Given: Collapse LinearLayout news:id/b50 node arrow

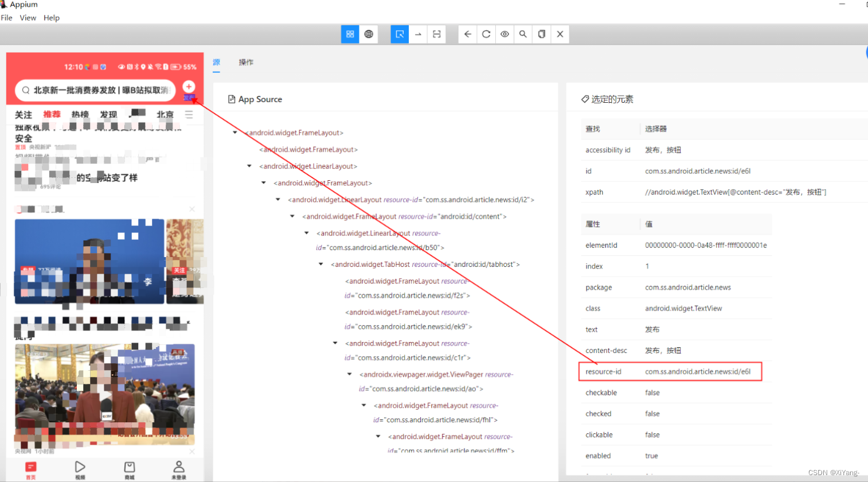Looking at the screenshot, I should pyautogui.click(x=306, y=233).
